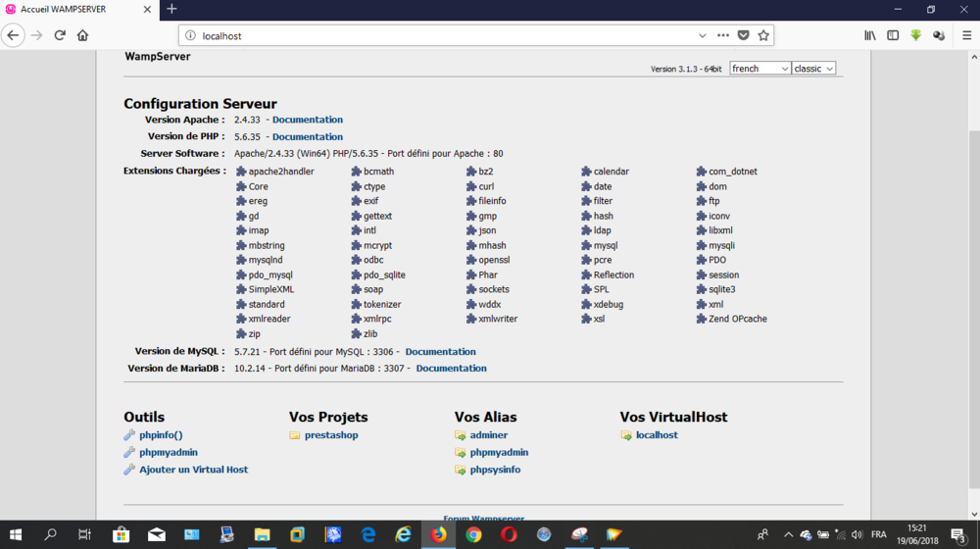Open the notification center icon
This screenshot has width=980, height=549.
[x=958, y=534]
